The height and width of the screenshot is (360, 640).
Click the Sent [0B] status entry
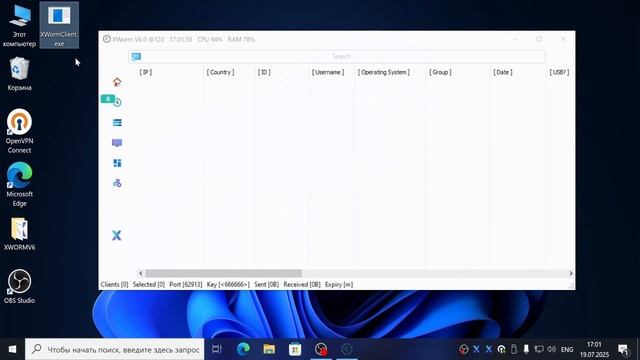(x=267, y=284)
